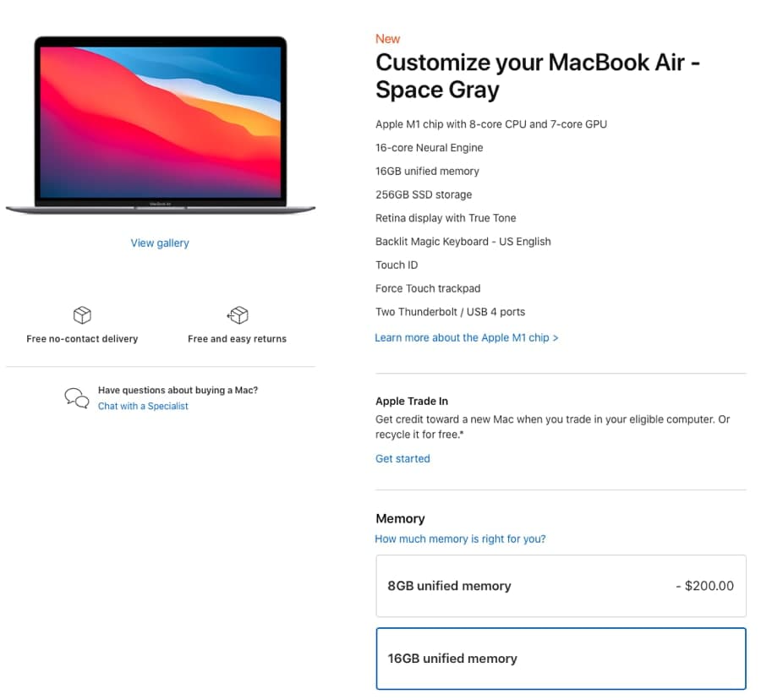Click the free and easy returns icon

238,314
